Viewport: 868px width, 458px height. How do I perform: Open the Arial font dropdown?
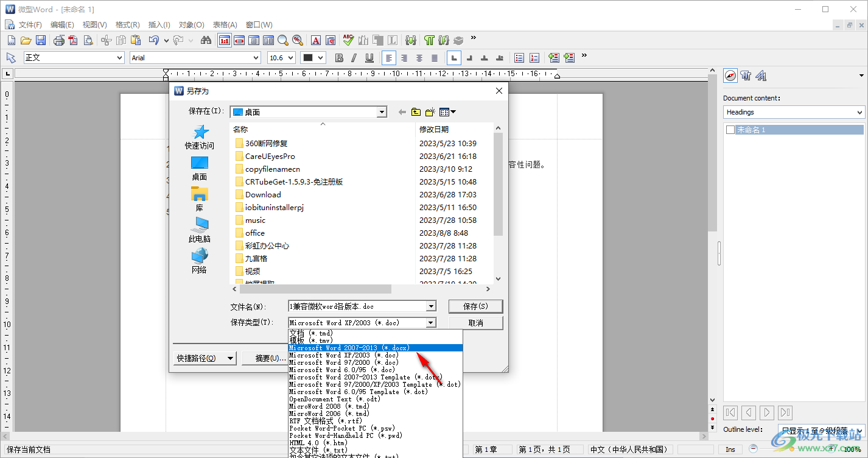pyautogui.click(x=256, y=57)
